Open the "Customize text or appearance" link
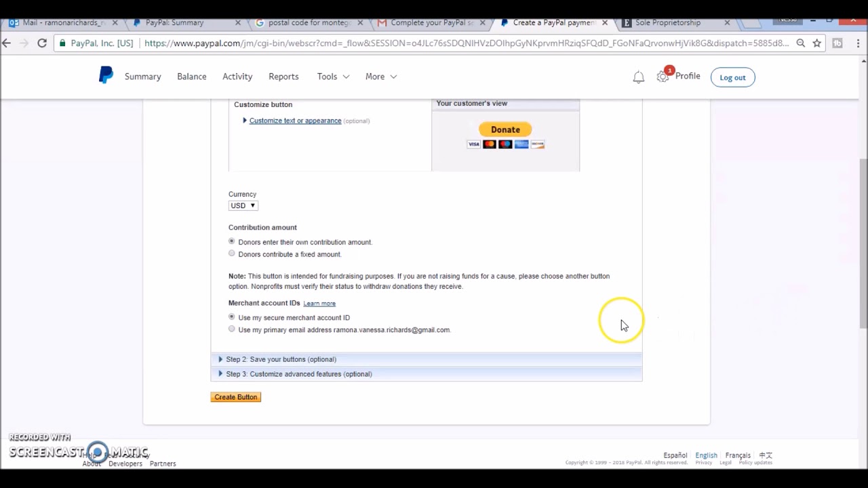Image resolution: width=868 pixels, height=488 pixels. click(295, 121)
